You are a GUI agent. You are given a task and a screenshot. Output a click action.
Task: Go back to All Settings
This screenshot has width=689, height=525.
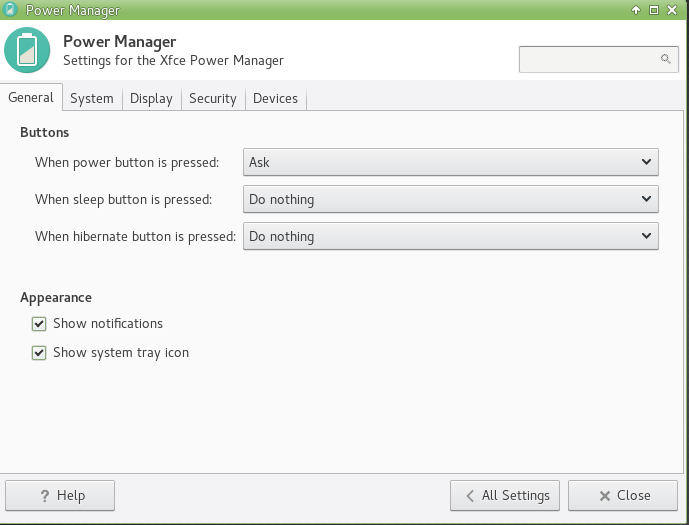[505, 495]
